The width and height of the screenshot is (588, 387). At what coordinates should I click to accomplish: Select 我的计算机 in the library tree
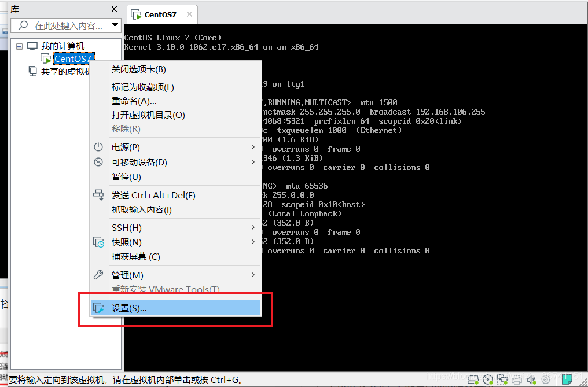(63, 46)
